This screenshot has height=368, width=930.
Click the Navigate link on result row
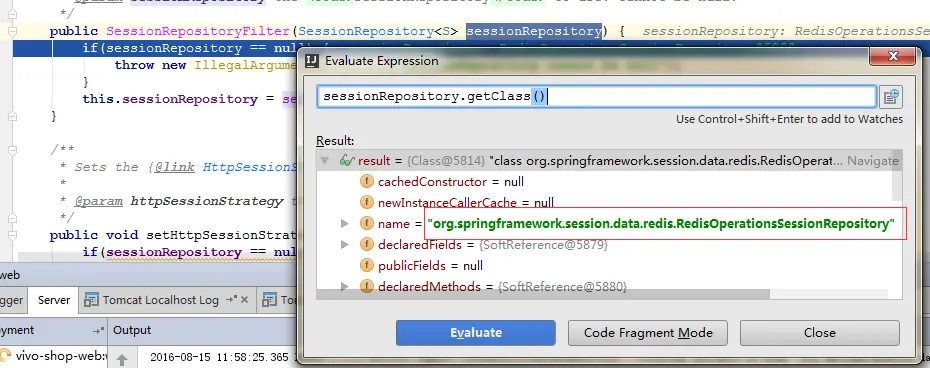(x=872, y=160)
